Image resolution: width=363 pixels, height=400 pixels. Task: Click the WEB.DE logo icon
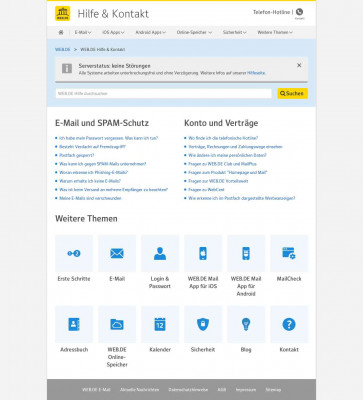(63, 13)
